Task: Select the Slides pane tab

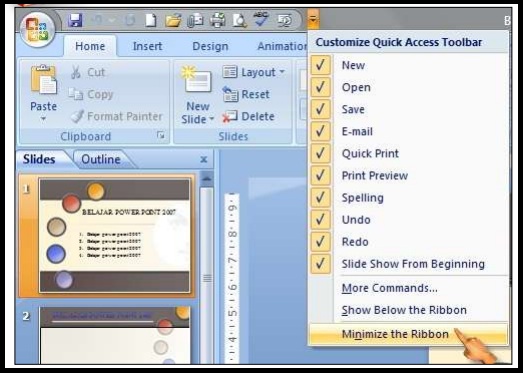Action: point(39,159)
